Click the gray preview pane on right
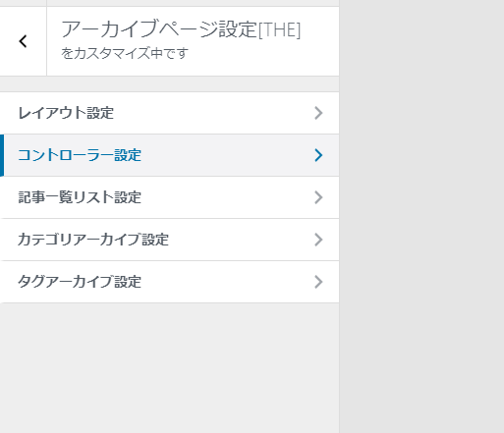504x433 pixels. pyautogui.click(x=421, y=216)
